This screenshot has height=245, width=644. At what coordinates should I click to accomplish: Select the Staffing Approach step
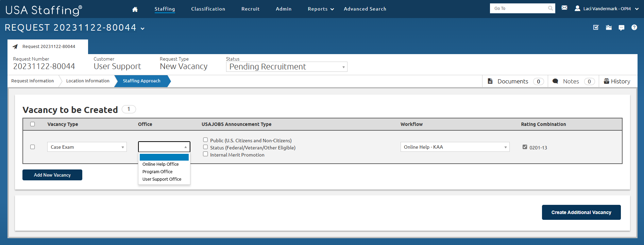pos(142,81)
